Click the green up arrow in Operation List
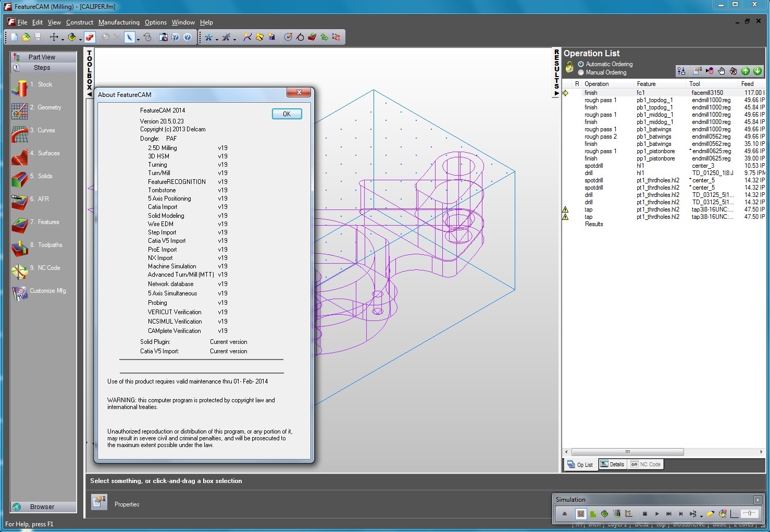This screenshot has height=532, width=770. [746, 71]
